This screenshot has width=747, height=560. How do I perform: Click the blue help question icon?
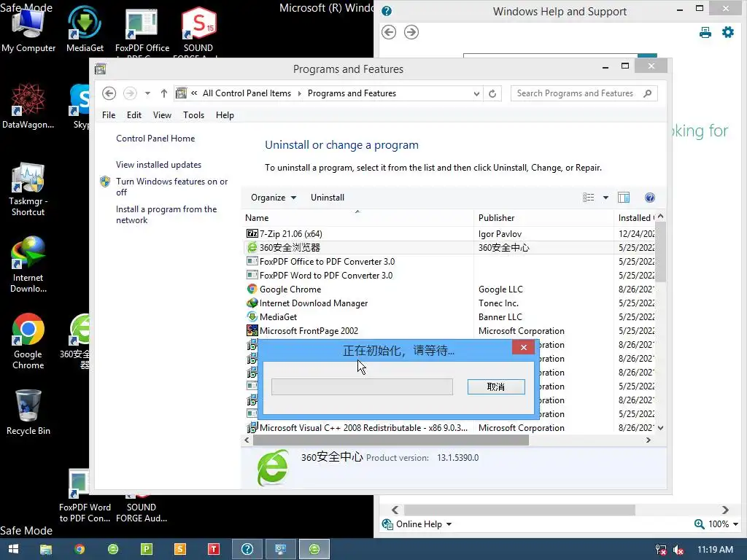650,198
